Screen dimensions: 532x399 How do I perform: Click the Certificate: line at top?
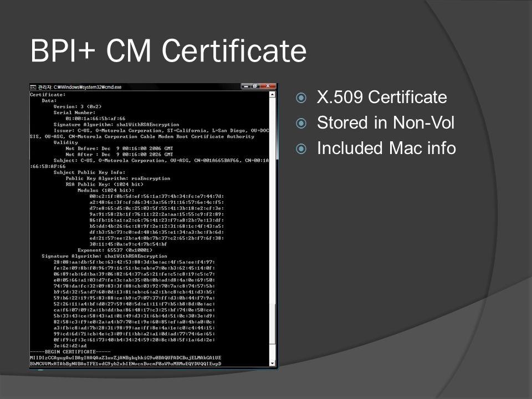point(48,95)
